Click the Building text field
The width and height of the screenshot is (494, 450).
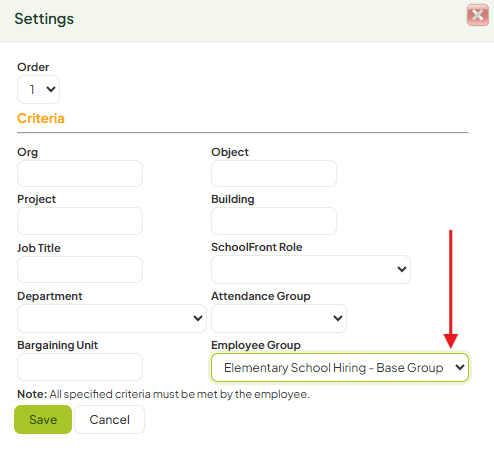tap(274, 221)
